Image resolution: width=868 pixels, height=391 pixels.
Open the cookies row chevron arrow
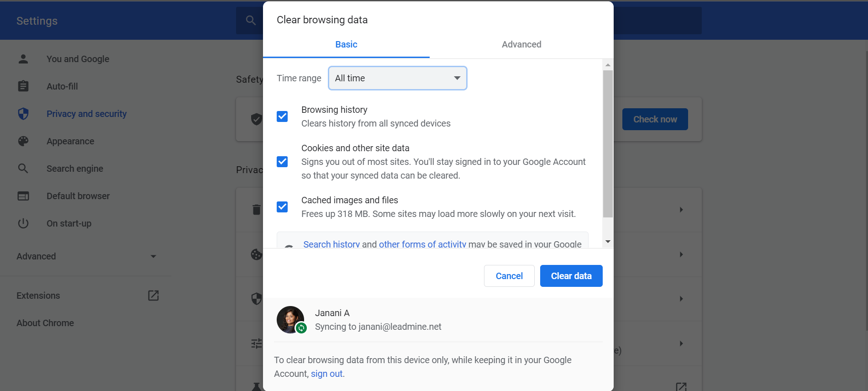coord(681,254)
